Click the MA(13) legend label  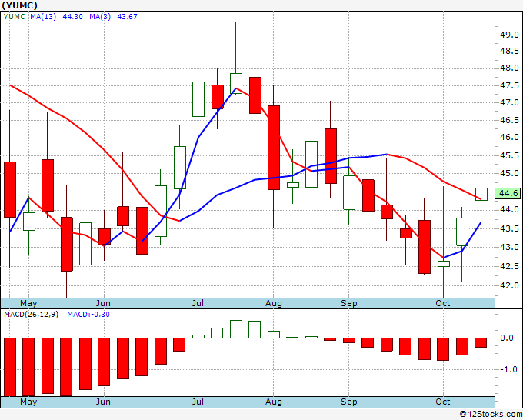coord(43,17)
